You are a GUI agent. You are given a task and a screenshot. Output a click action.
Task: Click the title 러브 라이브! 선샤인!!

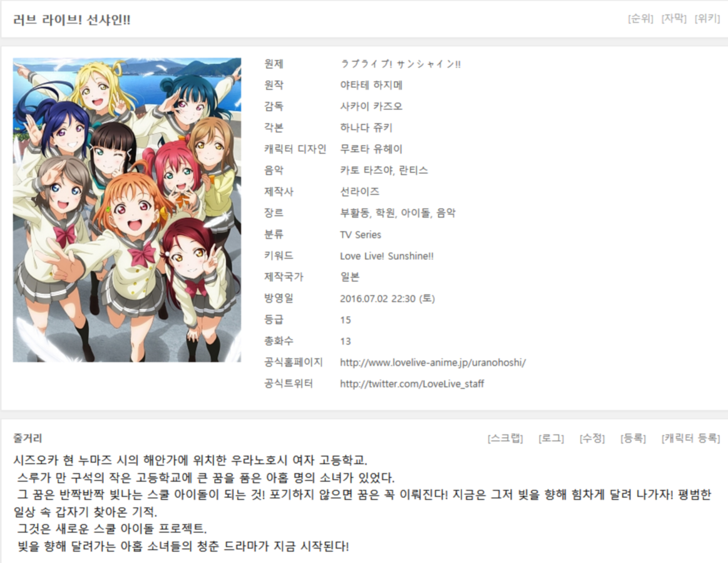[x=72, y=20]
